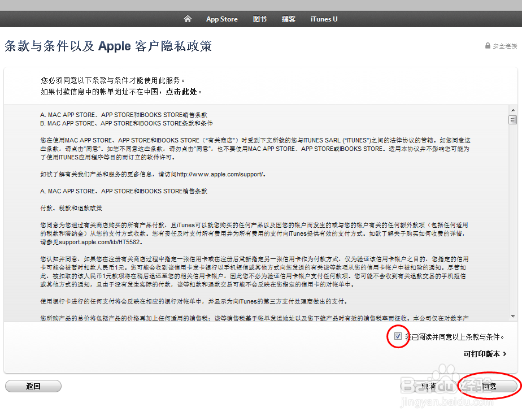
Task: Click the terms scrollbar up arrow
Action: pos(513,110)
